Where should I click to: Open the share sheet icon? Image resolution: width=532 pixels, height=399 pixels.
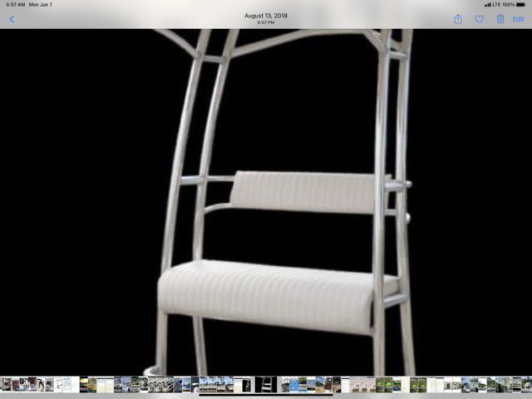[x=458, y=18]
